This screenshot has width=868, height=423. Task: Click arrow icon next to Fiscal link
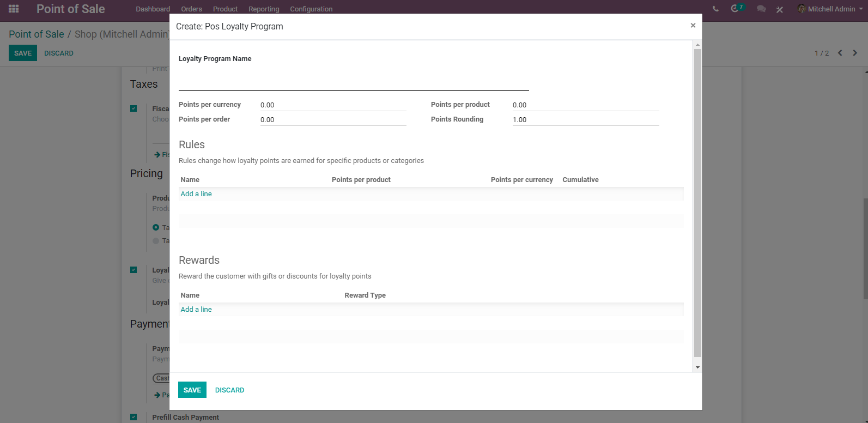[x=157, y=155]
